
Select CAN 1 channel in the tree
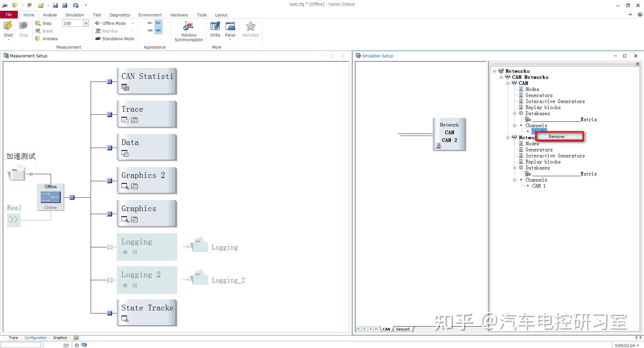pos(539,186)
